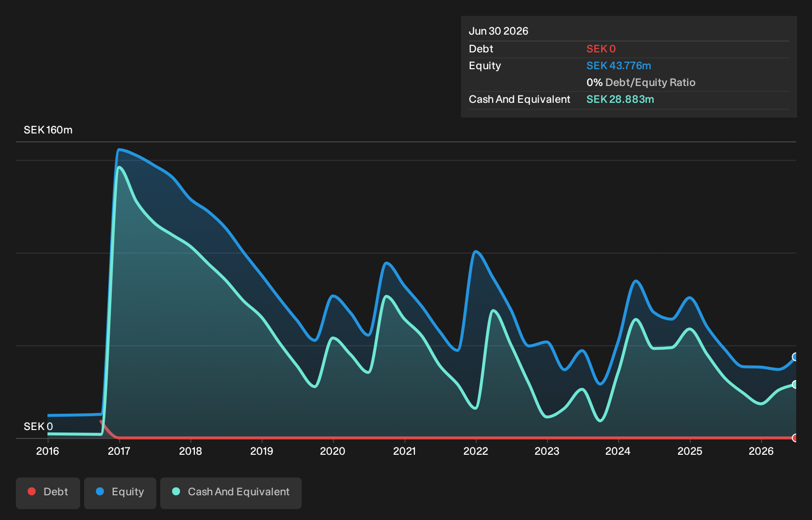812x520 pixels.
Task: Click the 2020 x-axis label
Action: 333,451
